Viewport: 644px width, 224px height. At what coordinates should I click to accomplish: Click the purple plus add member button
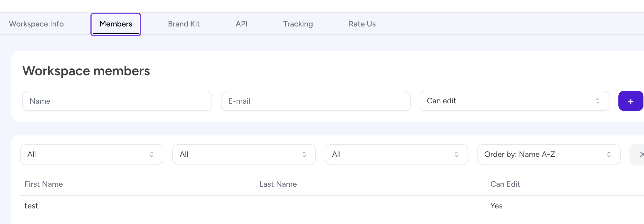click(631, 101)
